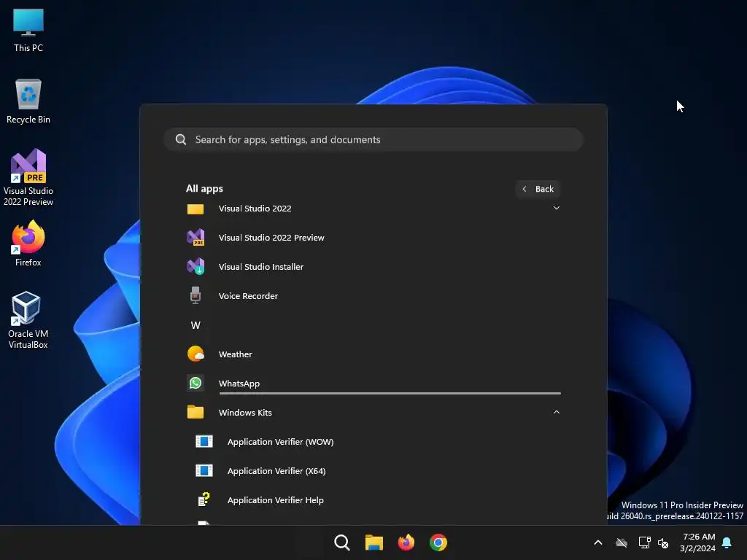Go Back from All apps list
747x560 pixels.
click(x=538, y=189)
